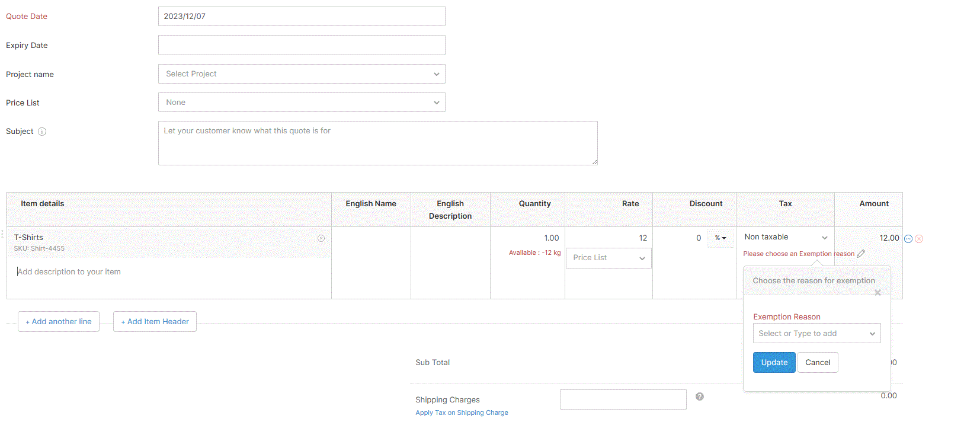Grab the drag handle beside the T-Shirts row
The height and width of the screenshot is (422, 980).
click(2, 234)
